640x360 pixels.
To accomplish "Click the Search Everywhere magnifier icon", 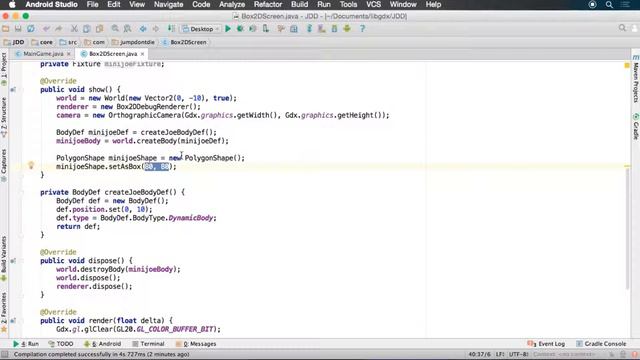I will tap(622, 28).
